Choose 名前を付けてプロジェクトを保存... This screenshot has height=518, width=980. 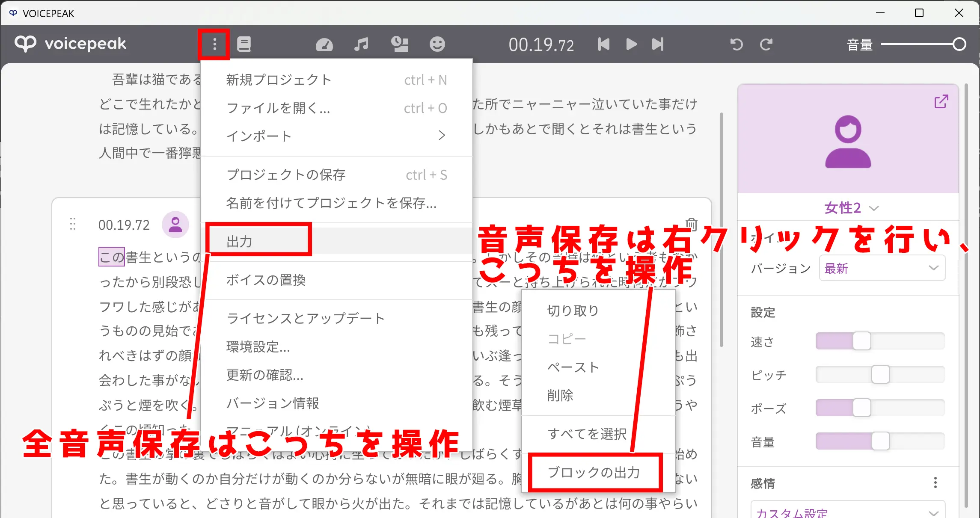coord(337,203)
